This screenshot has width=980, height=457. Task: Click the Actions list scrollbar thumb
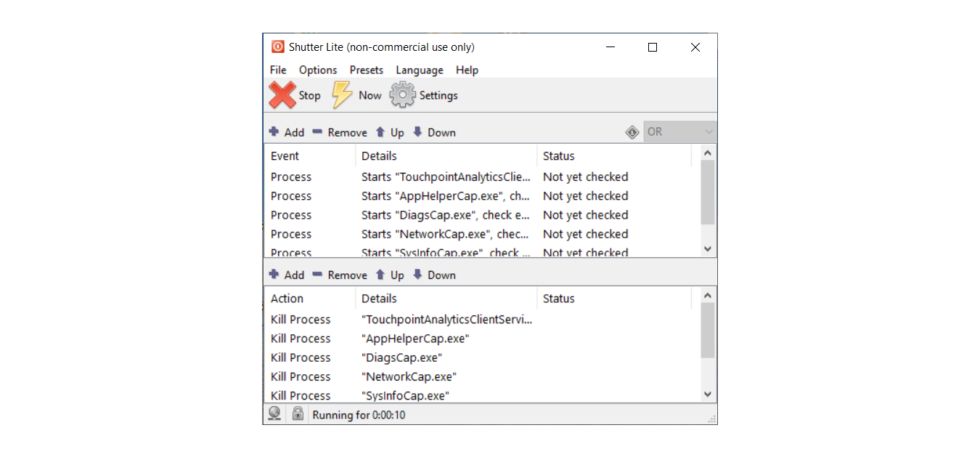[x=708, y=331]
